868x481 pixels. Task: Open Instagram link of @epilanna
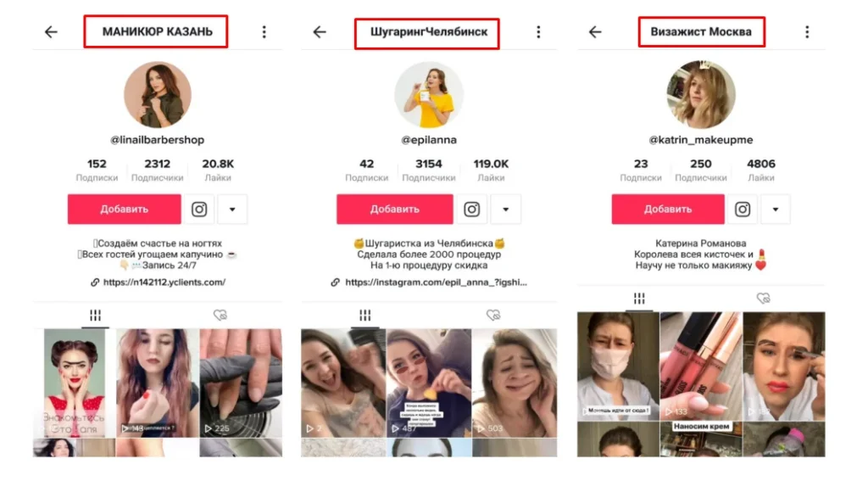click(471, 210)
